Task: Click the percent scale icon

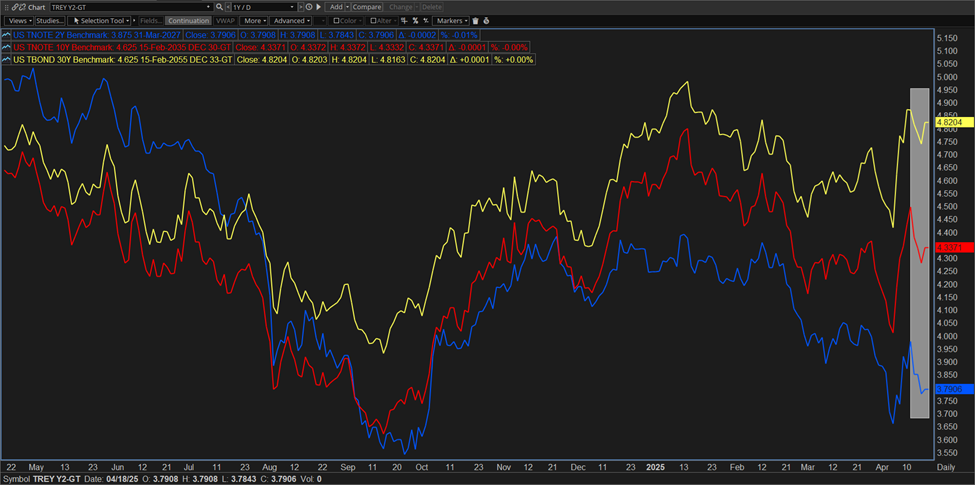Action: (415, 20)
